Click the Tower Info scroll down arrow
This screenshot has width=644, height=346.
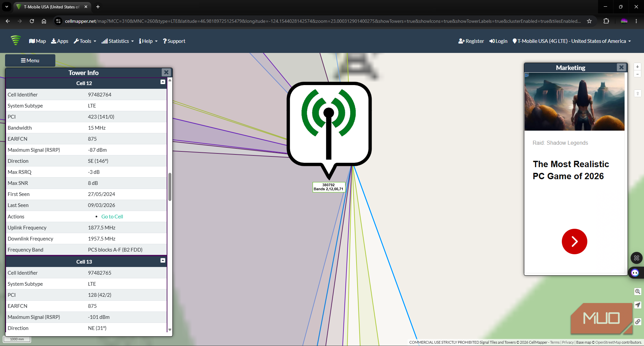[170, 330]
